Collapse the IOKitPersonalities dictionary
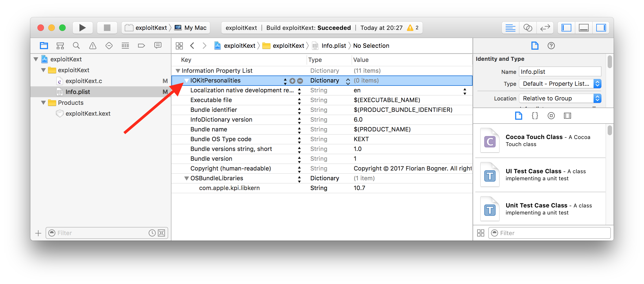 pyautogui.click(x=187, y=81)
